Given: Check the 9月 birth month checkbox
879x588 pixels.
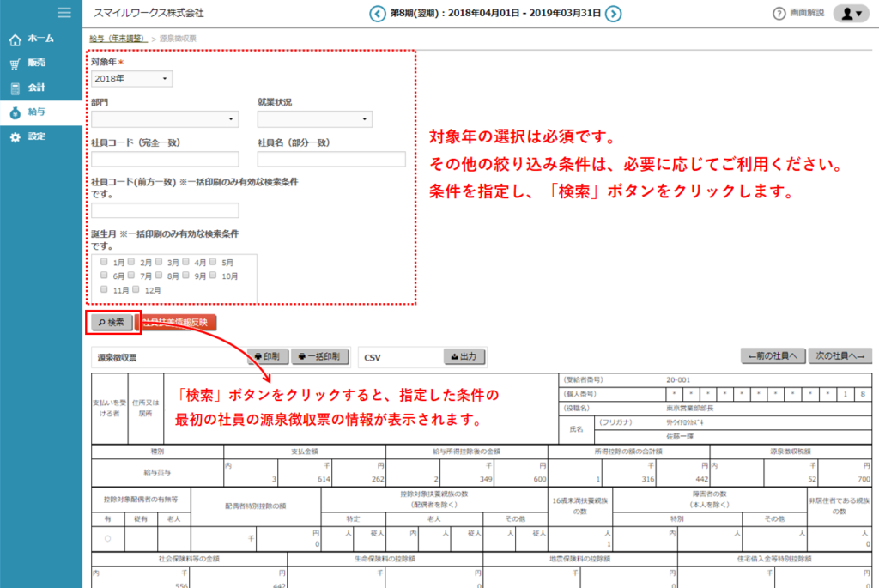Looking at the screenshot, I should 185,276.
